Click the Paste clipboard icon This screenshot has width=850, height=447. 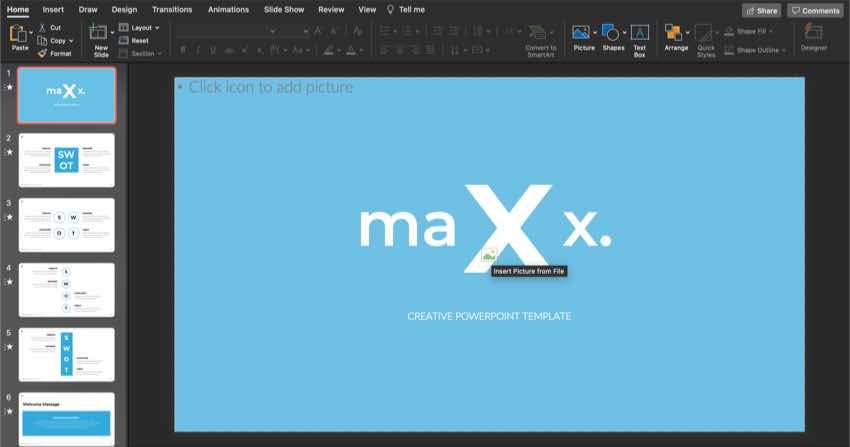pos(17,34)
